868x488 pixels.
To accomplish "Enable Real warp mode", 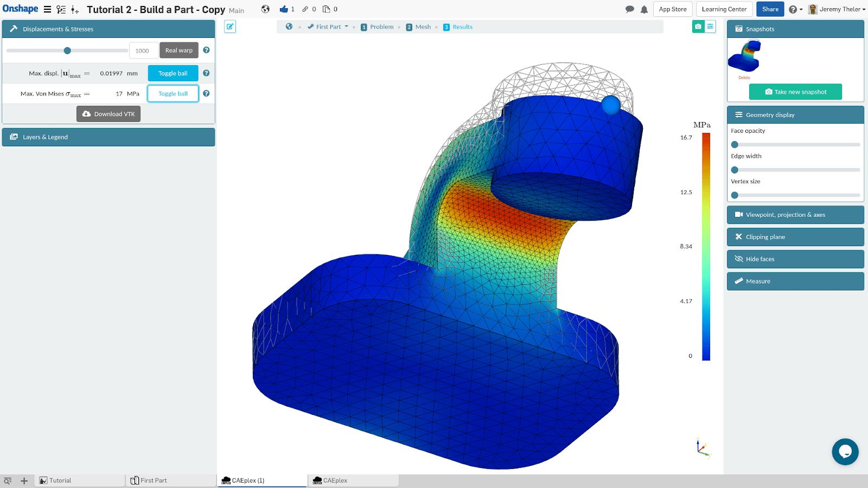I will [x=178, y=50].
